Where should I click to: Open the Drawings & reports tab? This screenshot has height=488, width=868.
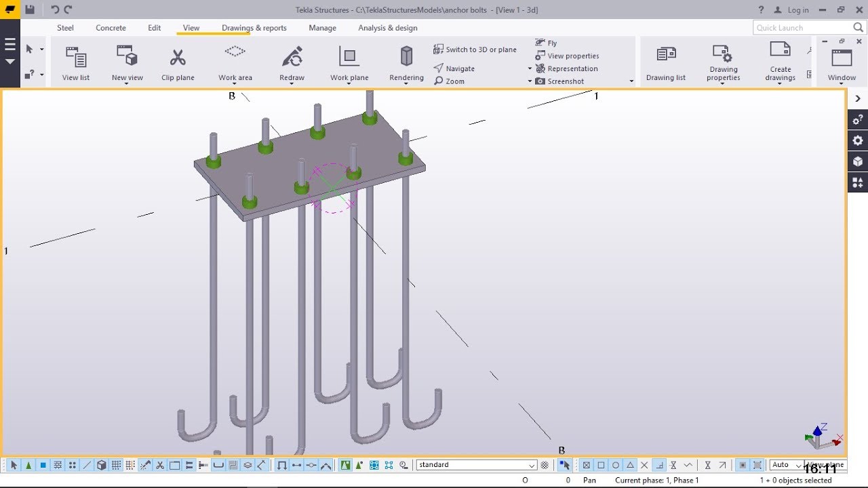coord(254,28)
